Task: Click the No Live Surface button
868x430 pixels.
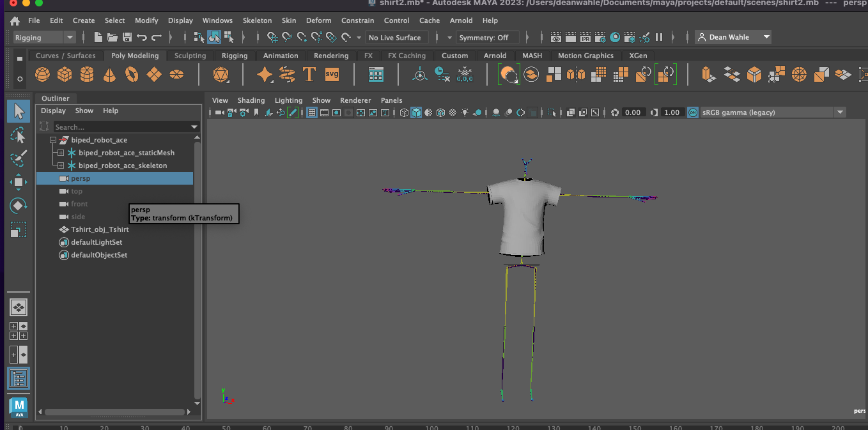Action: 394,38
